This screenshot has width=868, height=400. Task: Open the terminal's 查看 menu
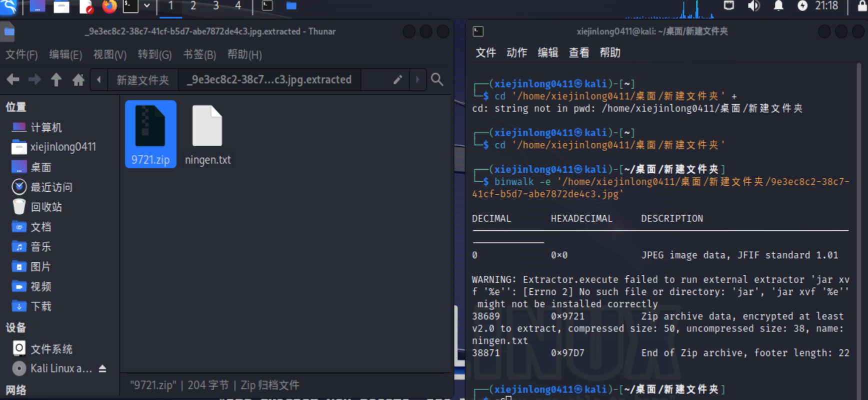tap(579, 53)
